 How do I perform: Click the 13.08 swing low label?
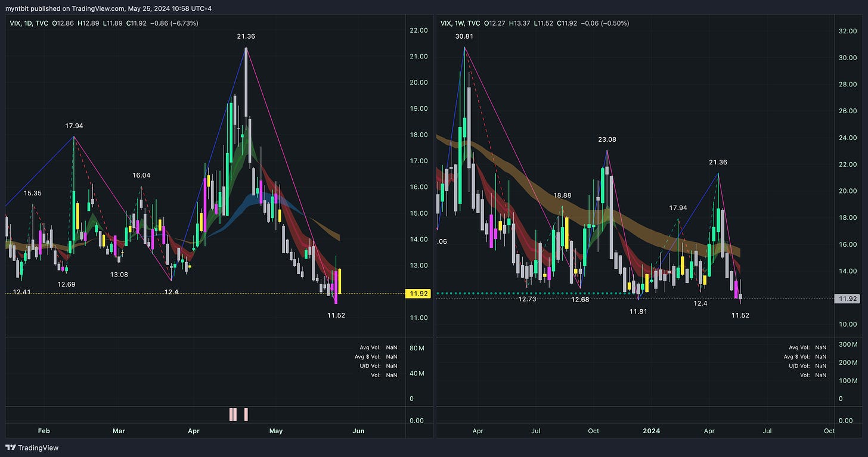coord(119,275)
